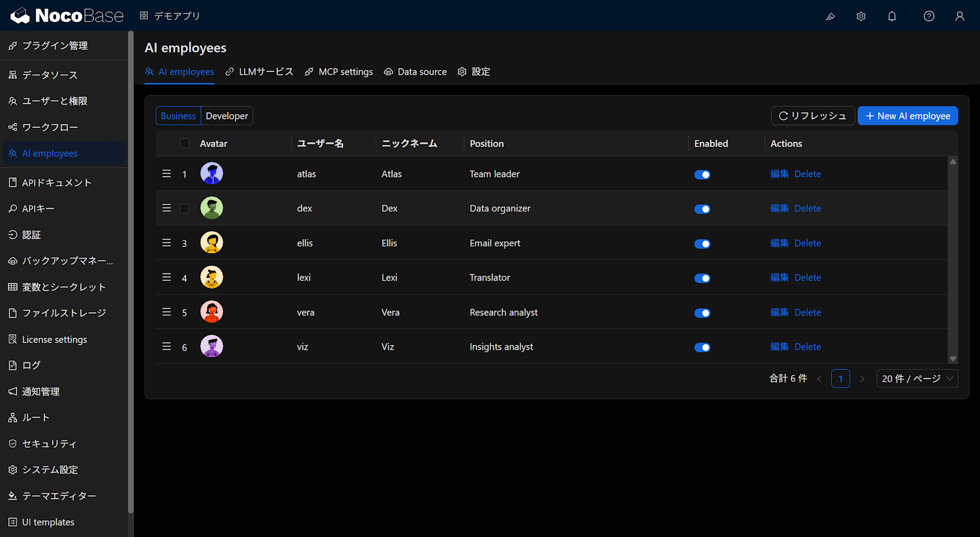Disable the Atlas employee toggle
This screenshot has height=537, width=980.
click(702, 174)
